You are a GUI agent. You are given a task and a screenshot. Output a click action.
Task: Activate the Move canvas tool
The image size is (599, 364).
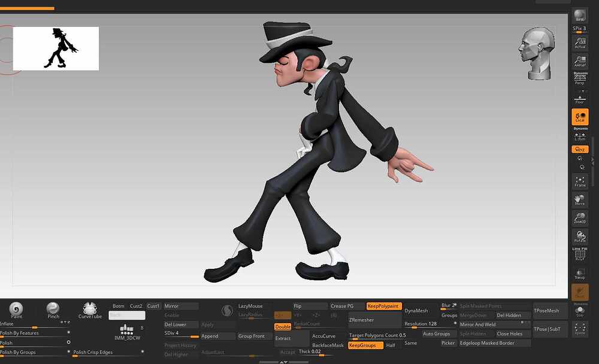tap(580, 200)
